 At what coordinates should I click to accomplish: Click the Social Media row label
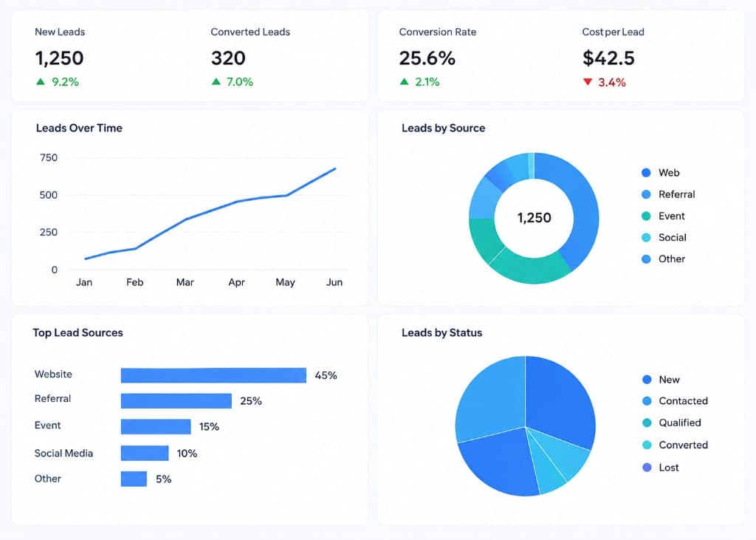click(63, 453)
